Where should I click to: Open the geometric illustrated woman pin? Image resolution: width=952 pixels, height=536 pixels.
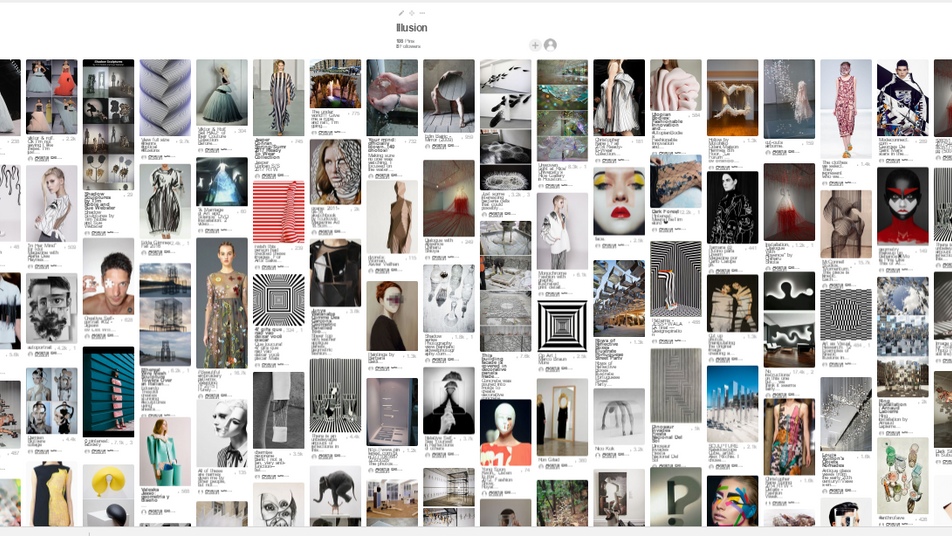click(x=903, y=97)
